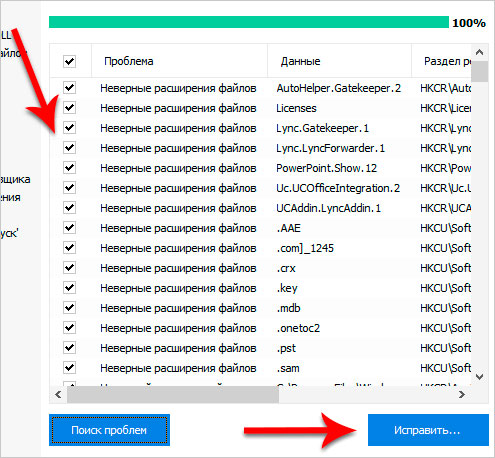This screenshot has height=458, width=495.
Task: Click the green progress bar
Action: tap(249, 22)
